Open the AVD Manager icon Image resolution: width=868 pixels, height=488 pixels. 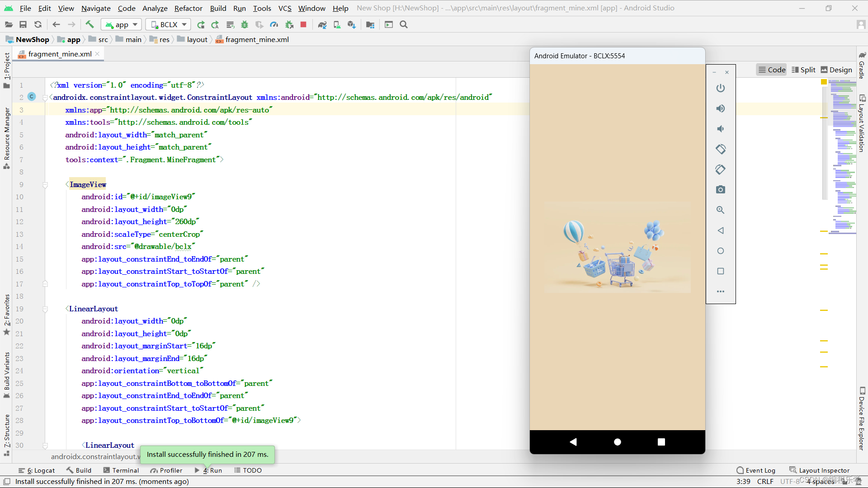pos(337,25)
